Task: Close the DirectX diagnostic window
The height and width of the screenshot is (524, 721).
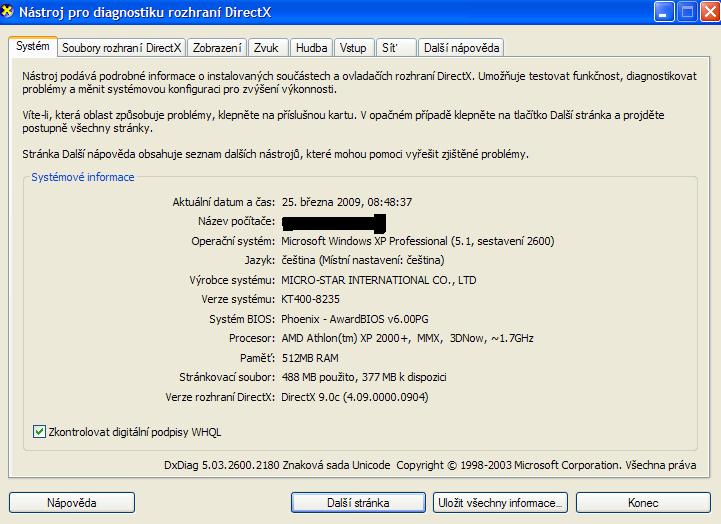Action: (x=710, y=11)
